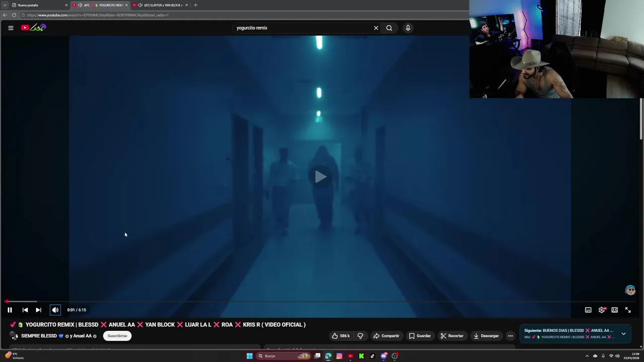Open the taskbar clock and date

(x=631, y=356)
